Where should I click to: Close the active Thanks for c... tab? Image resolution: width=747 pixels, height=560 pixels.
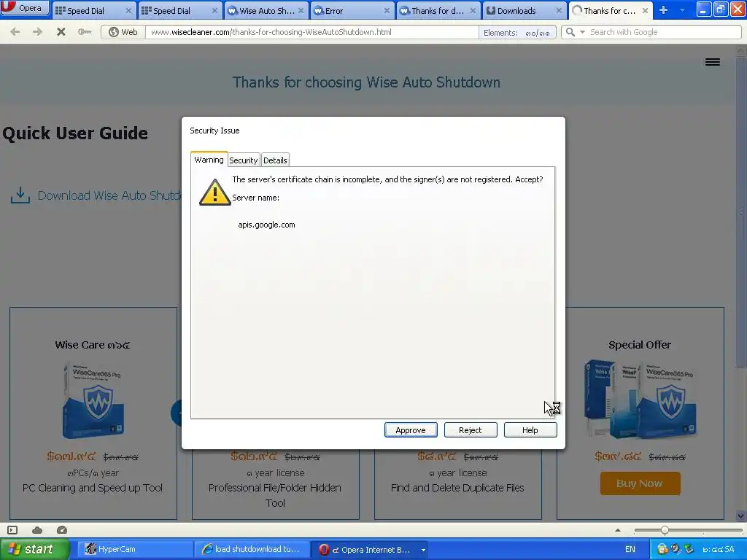tap(645, 10)
